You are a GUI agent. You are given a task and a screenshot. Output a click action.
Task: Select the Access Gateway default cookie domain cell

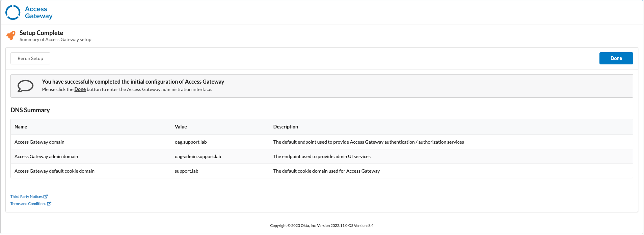(x=54, y=171)
